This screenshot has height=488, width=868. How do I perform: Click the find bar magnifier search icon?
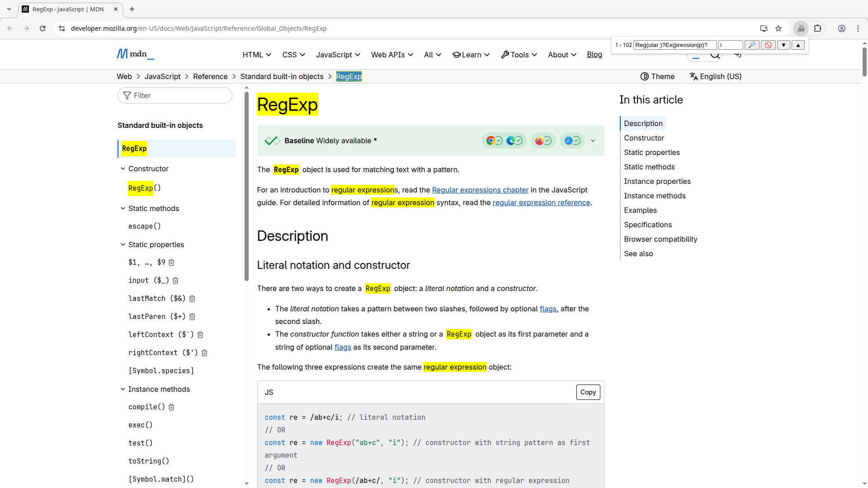752,45
